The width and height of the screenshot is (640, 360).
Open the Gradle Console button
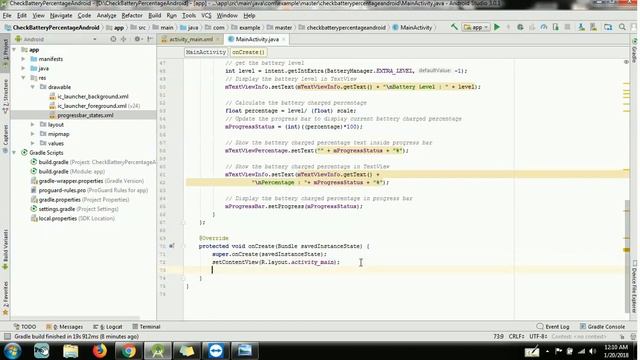(602, 327)
